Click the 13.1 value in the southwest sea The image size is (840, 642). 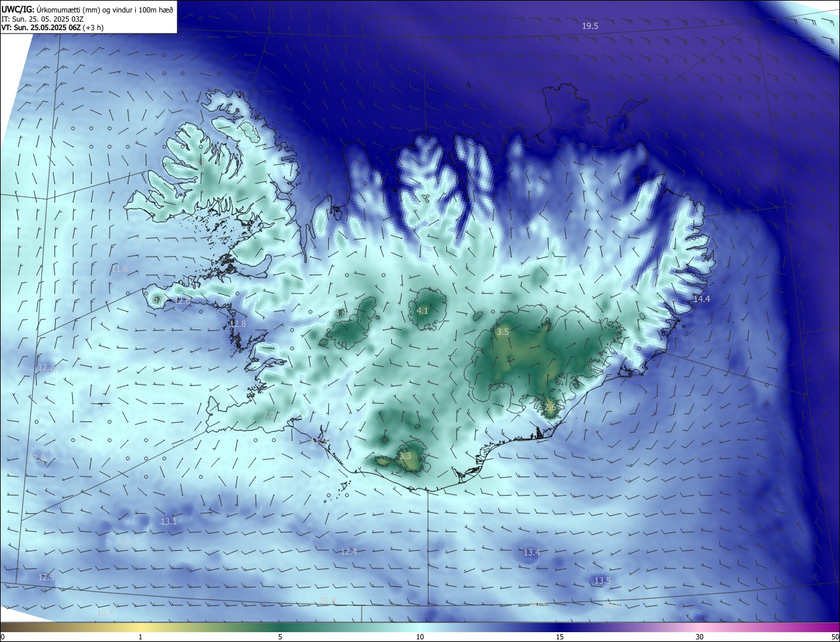(169, 521)
